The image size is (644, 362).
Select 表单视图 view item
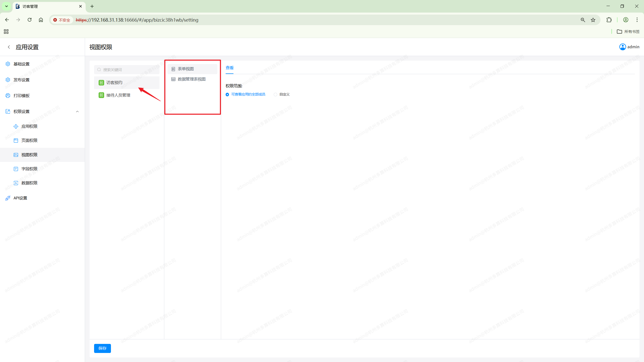pos(186,69)
